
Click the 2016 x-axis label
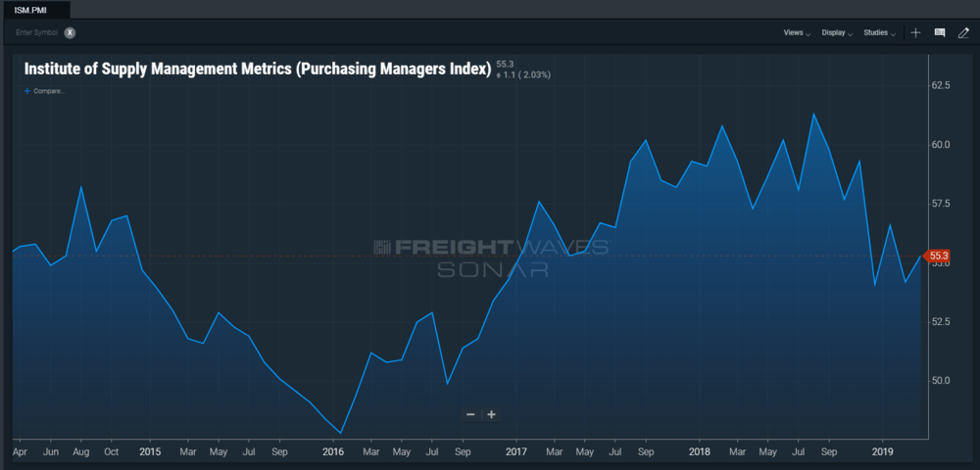coord(332,450)
